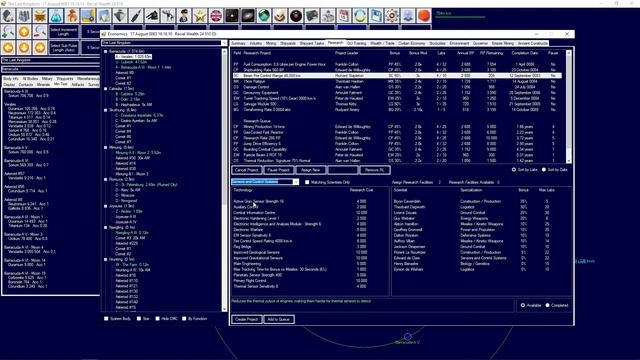Enable Matching Scientists Only checkbox
Screen dimensions: 640x360
click(307, 182)
